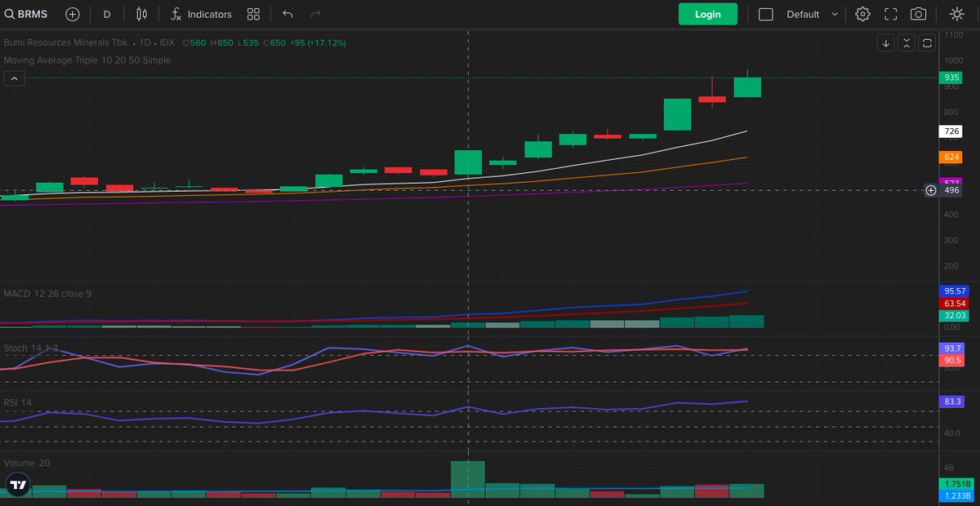Click the tallest green volume bar
This screenshot has height=506, width=980.
[x=468, y=479]
